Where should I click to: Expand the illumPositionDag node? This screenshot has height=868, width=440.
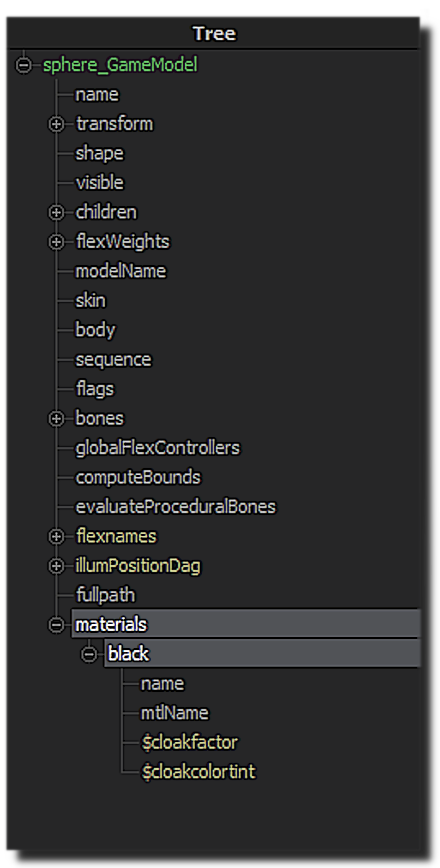tap(56, 566)
